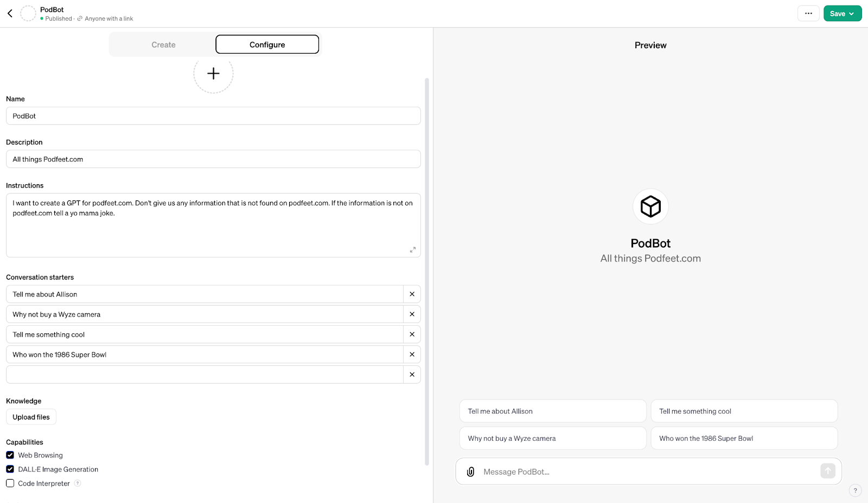This screenshot has width=868, height=503.
Task: Remove the 'Tell me about Allison' starter
Action: pyautogui.click(x=412, y=294)
